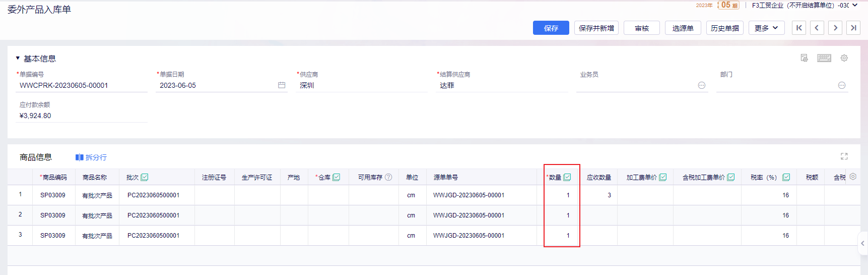Click 选源单 button
Image resolution: width=868 pixels, height=275 pixels.
tap(683, 28)
